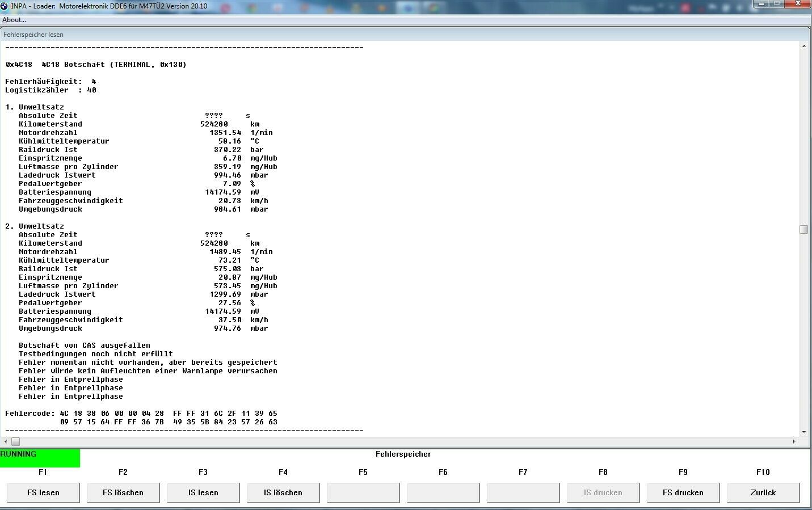Click the horizontal scrollbar left arrow

6,441
